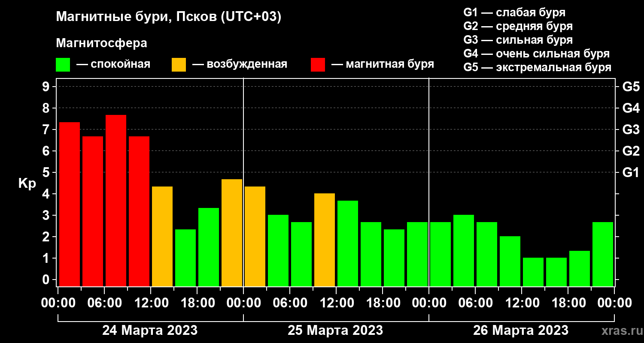
Task: Click the green 'спокойная' legend swatch
Action: click(63, 65)
